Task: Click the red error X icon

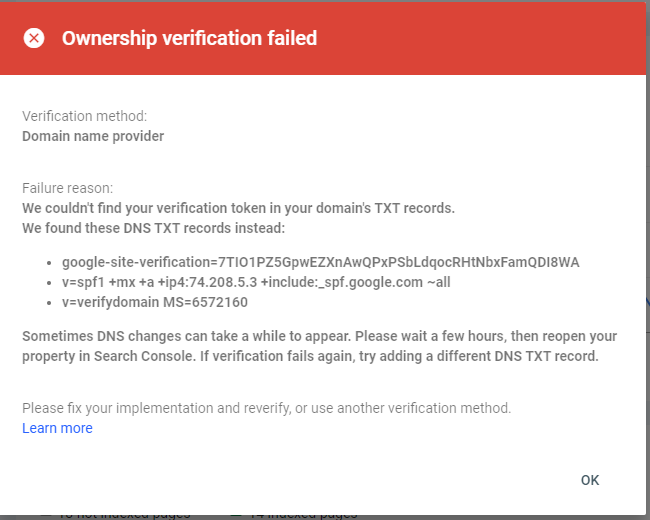Action: pyautogui.click(x=34, y=39)
